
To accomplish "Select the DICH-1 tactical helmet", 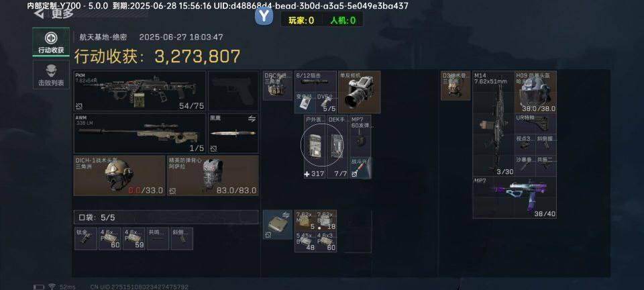I will point(119,175).
